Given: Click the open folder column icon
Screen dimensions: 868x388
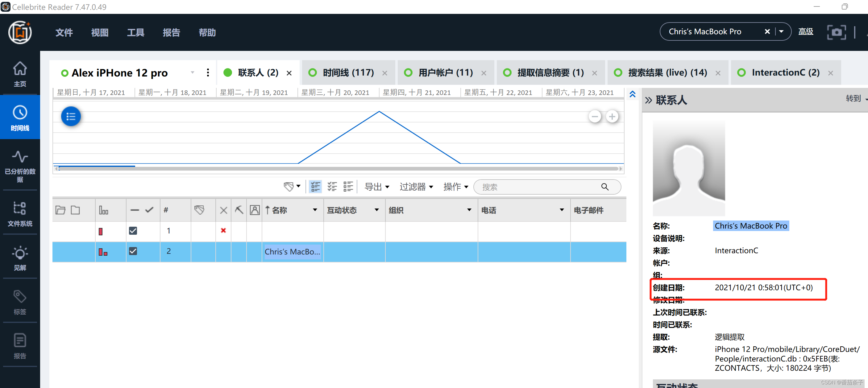Looking at the screenshot, I should tap(60, 210).
